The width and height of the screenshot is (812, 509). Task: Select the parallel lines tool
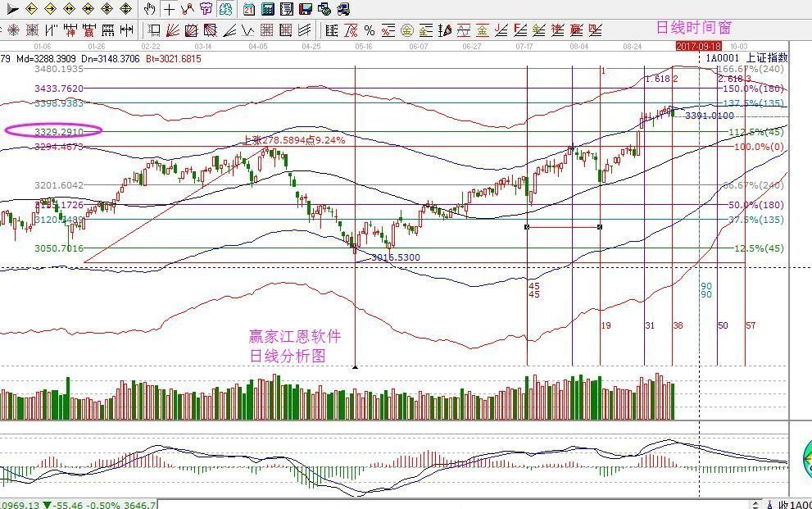tap(305, 30)
